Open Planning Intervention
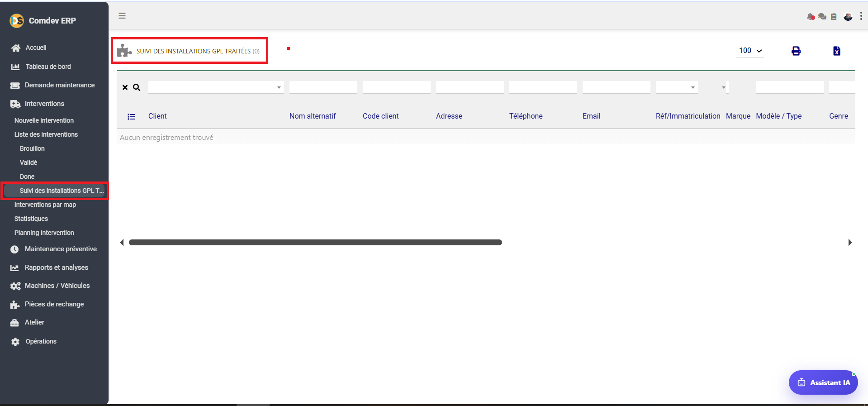868x406 pixels. [44, 233]
